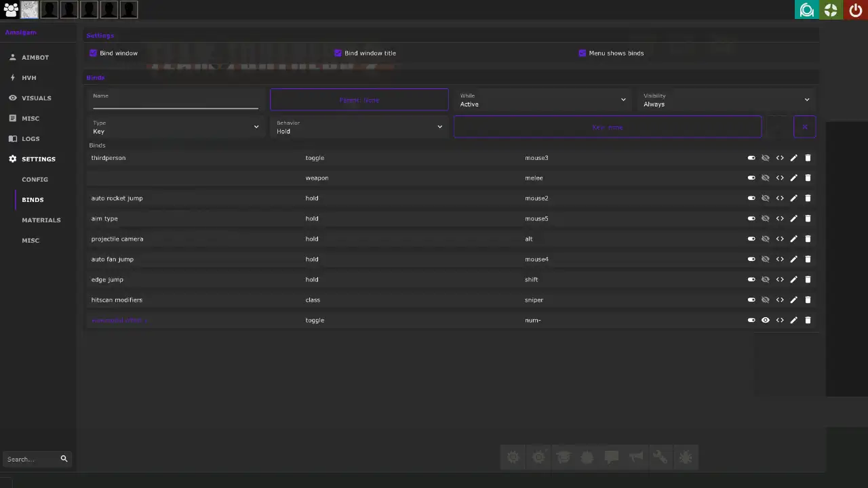The image size is (868, 488).
Task: Toggle the hitscan modifiers bind switch
Action: (751, 300)
